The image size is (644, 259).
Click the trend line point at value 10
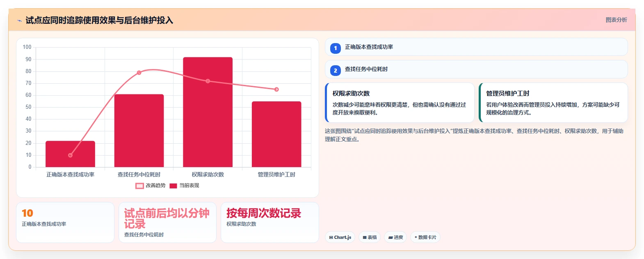(x=70, y=155)
